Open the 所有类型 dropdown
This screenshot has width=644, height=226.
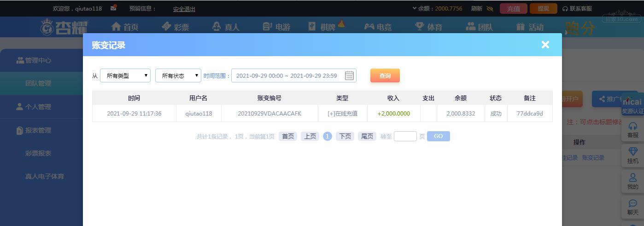point(125,75)
